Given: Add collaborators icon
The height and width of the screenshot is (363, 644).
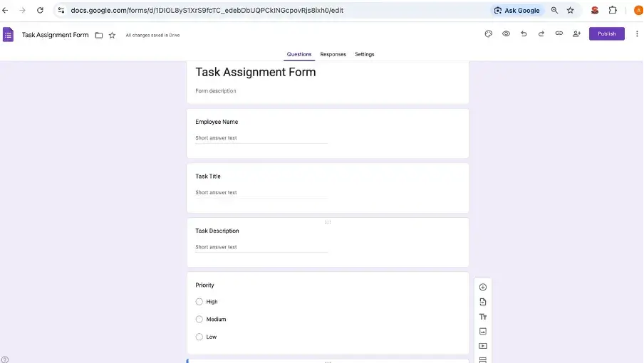Looking at the screenshot, I should coord(576,33).
